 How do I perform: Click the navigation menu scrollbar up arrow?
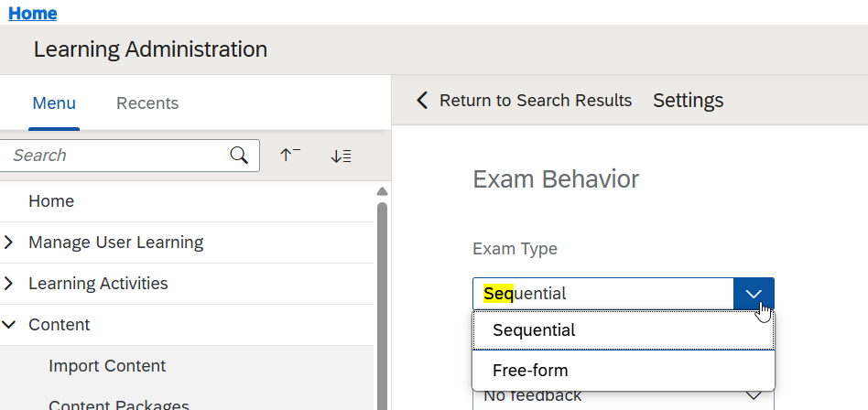coord(382,192)
